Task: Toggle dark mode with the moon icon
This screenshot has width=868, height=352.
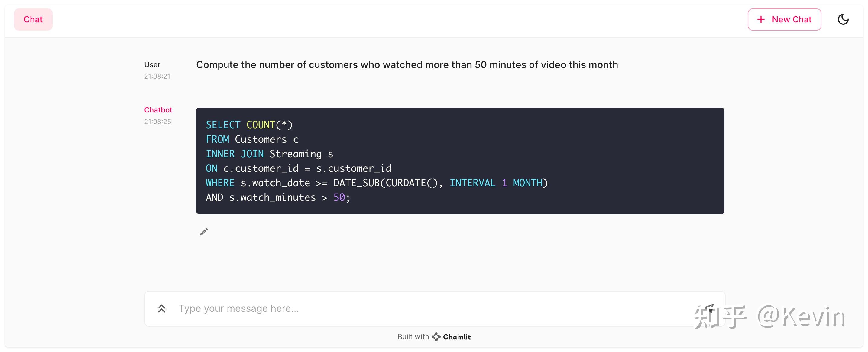Action: 843,19
